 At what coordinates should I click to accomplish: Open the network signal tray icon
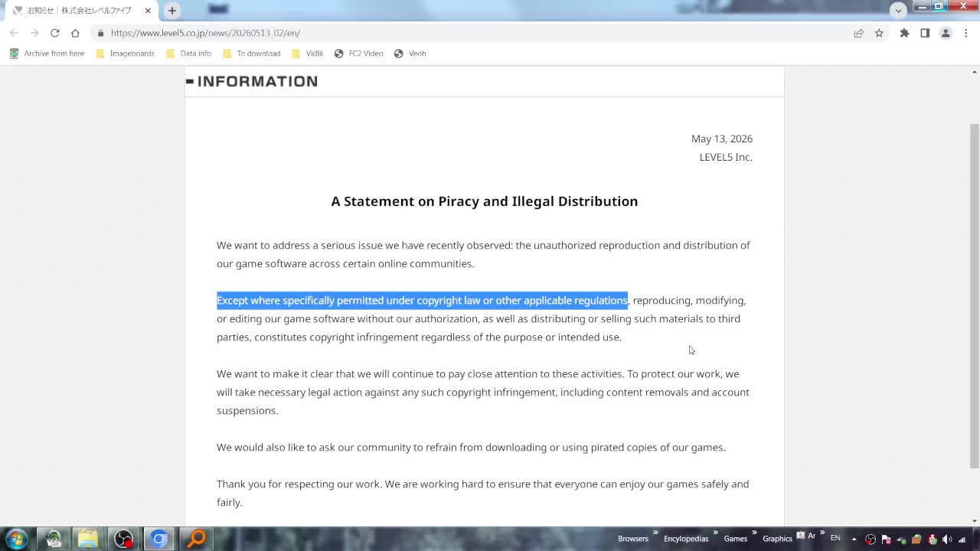coord(962,539)
